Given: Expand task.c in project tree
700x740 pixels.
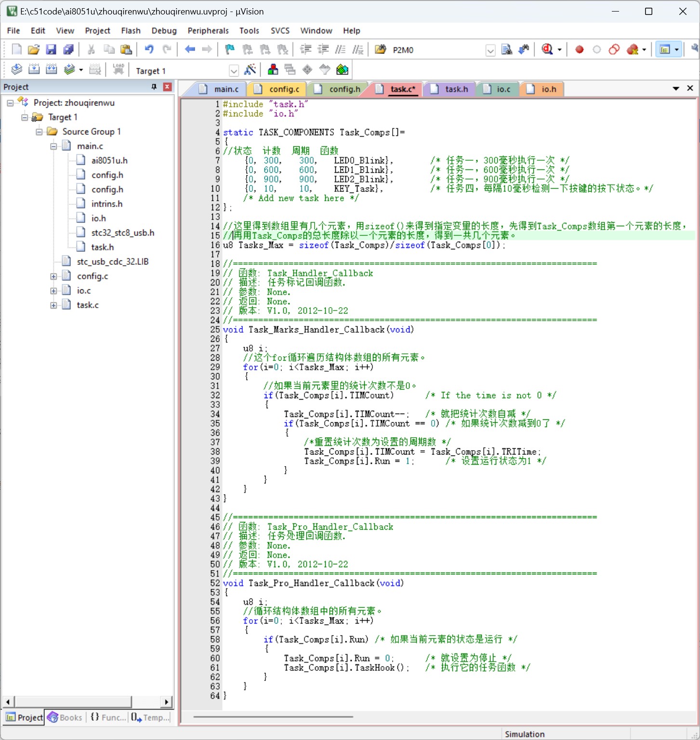Looking at the screenshot, I should point(53,305).
